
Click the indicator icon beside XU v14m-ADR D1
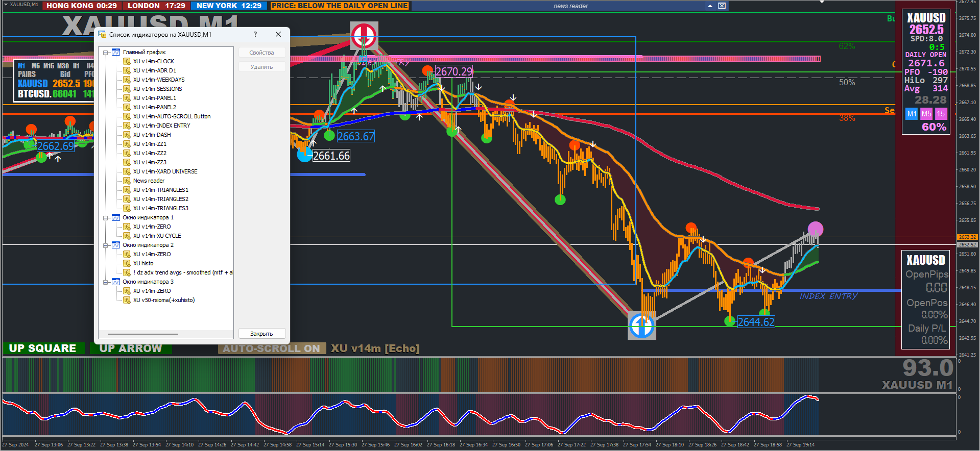click(x=127, y=70)
